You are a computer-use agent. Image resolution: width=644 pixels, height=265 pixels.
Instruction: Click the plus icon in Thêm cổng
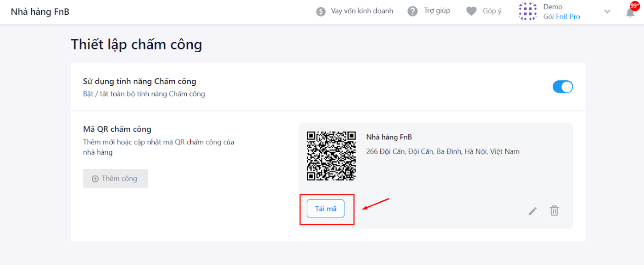[x=95, y=179]
